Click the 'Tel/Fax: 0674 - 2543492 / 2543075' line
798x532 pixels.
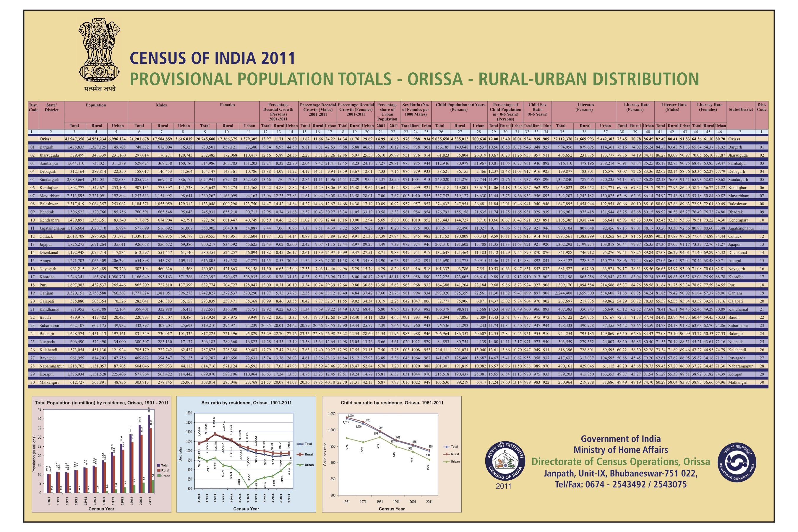coord(620,484)
